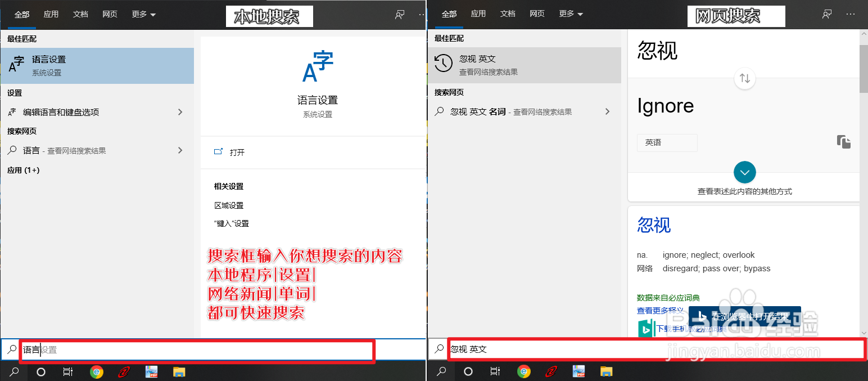
Task: Click taskbar search button under the 语言 search
Action: click(15, 371)
